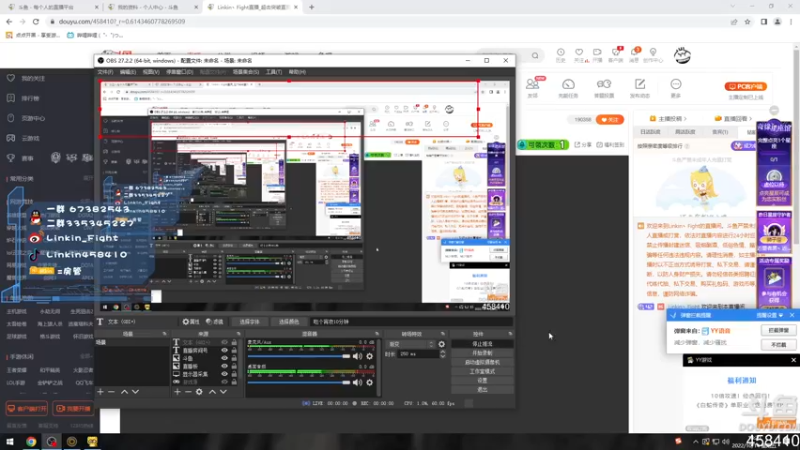This screenshot has width=800, height=450.
Task: Bookmark this page with the star icon
Action: click(x=747, y=21)
